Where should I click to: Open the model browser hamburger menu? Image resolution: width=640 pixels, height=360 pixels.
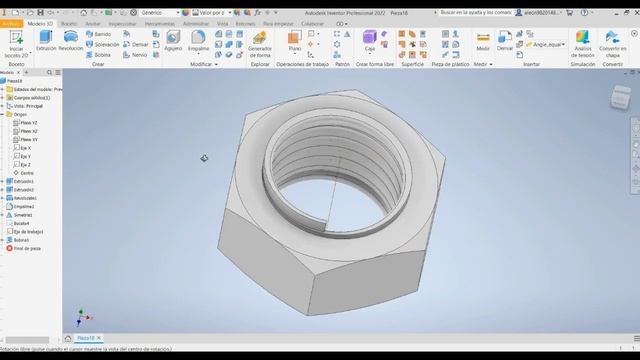[x=58, y=72]
